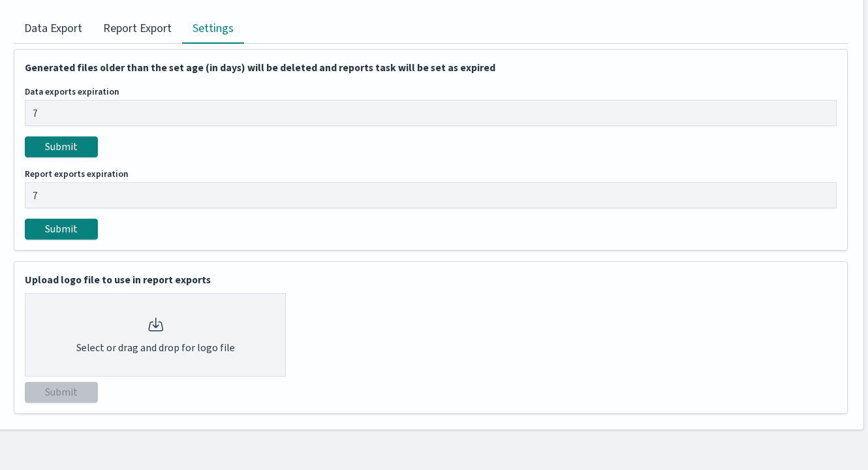Click the upload tray icon in the drop zone

tap(155, 324)
